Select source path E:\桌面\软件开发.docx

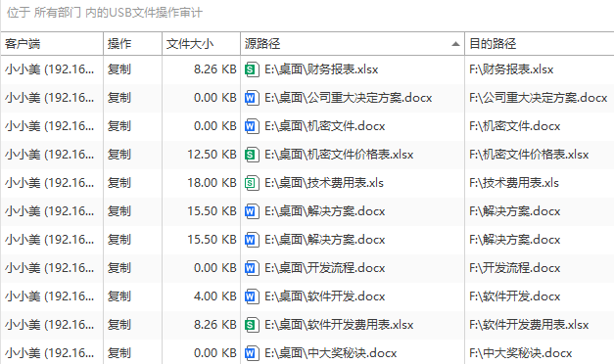325,296
